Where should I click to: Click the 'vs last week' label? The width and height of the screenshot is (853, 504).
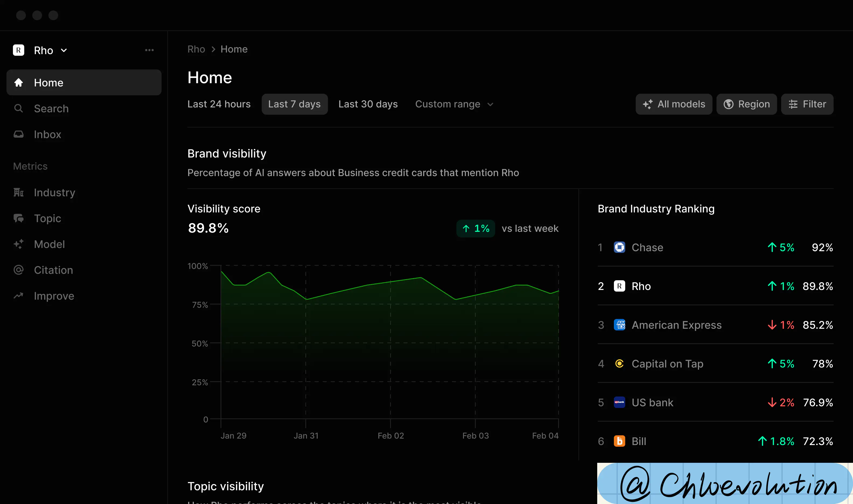530,228
